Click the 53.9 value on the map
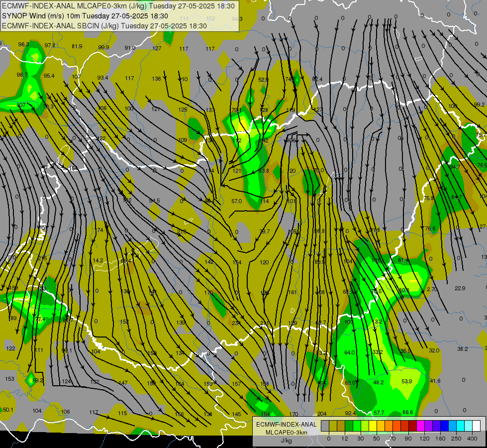487x448 pixels. [x=407, y=381]
